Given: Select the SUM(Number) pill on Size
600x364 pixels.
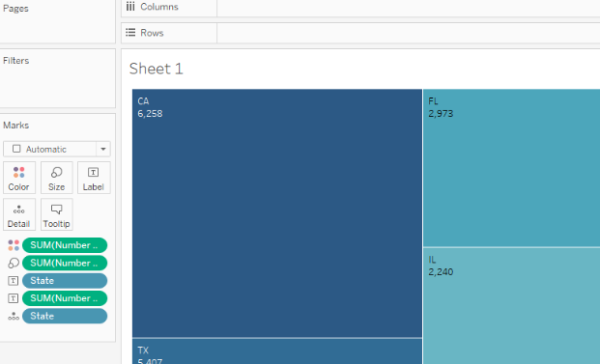Looking at the screenshot, I should (65, 263).
